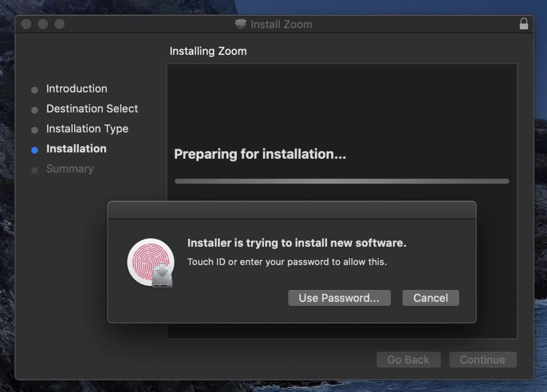Select the Summary step label
Image resolution: width=547 pixels, height=392 pixels.
pyautogui.click(x=69, y=169)
